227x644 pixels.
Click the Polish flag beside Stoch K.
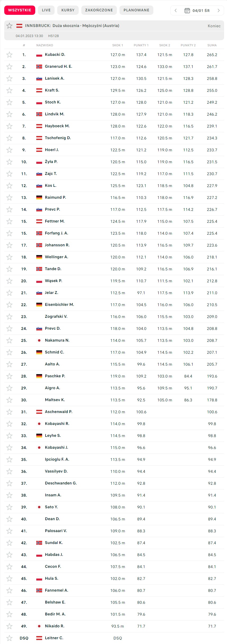pos(39,102)
